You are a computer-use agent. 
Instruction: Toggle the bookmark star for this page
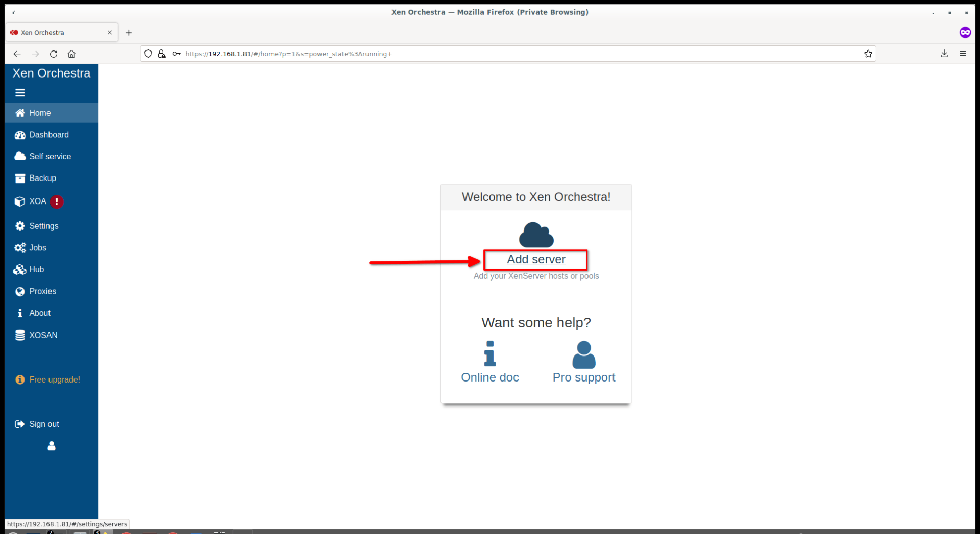(868, 54)
